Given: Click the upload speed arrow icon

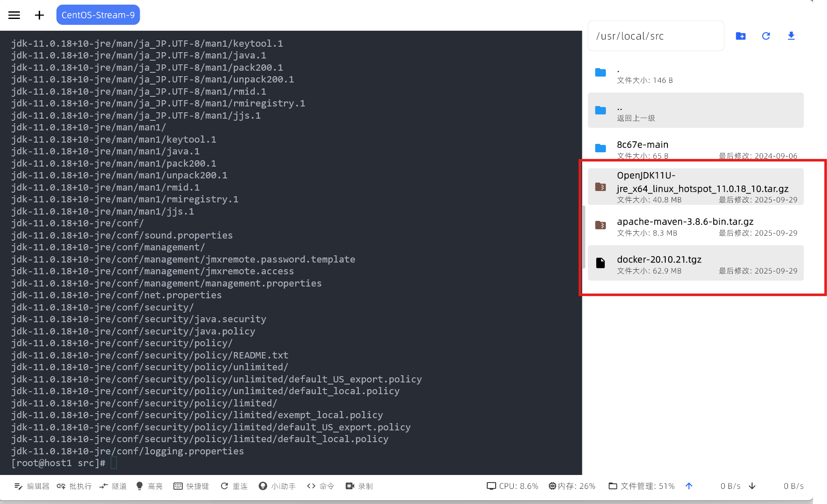Looking at the screenshot, I should pyautogui.click(x=689, y=486).
